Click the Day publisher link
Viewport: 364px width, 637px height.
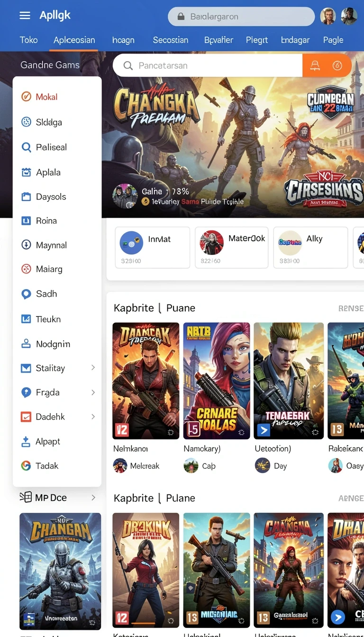280,466
